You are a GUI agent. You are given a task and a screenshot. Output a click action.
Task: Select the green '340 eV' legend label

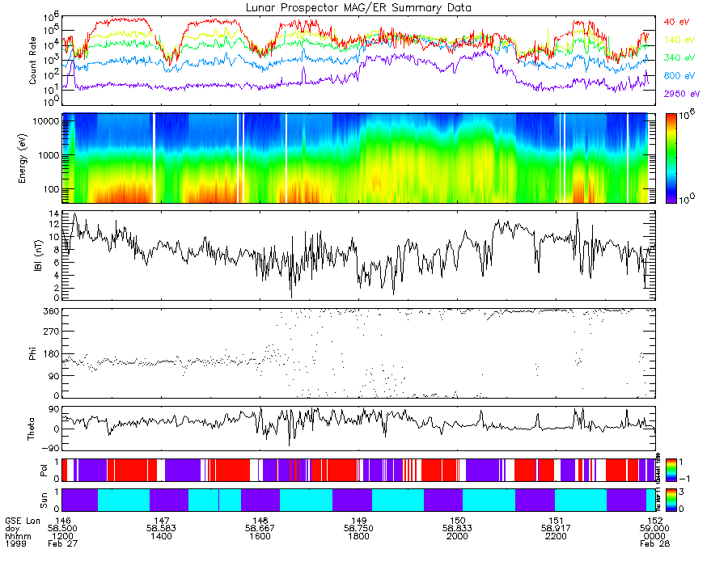click(679, 57)
